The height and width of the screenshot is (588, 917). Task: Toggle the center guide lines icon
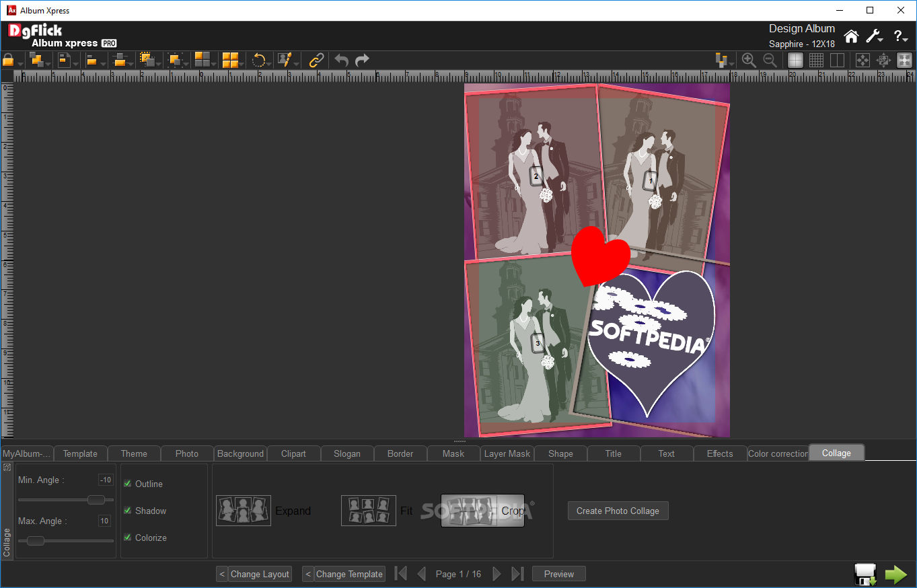coord(795,61)
